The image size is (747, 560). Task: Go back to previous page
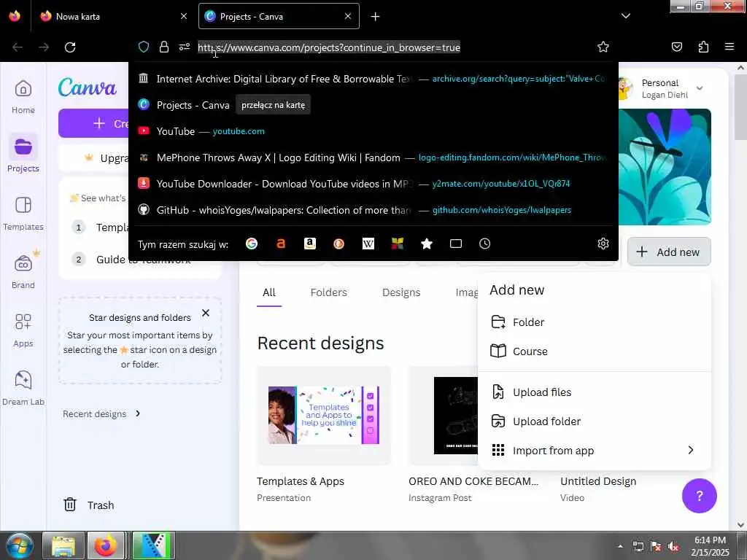point(18,47)
